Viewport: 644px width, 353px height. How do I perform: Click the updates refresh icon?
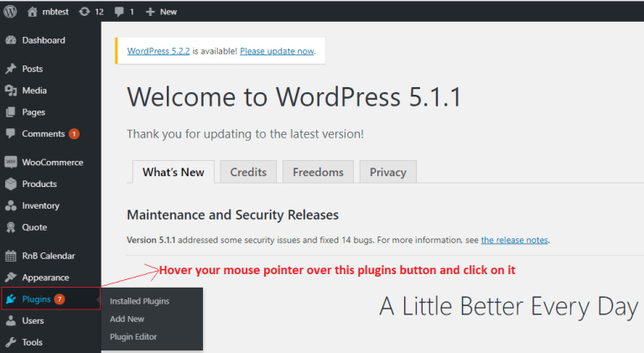(x=84, y=12)
